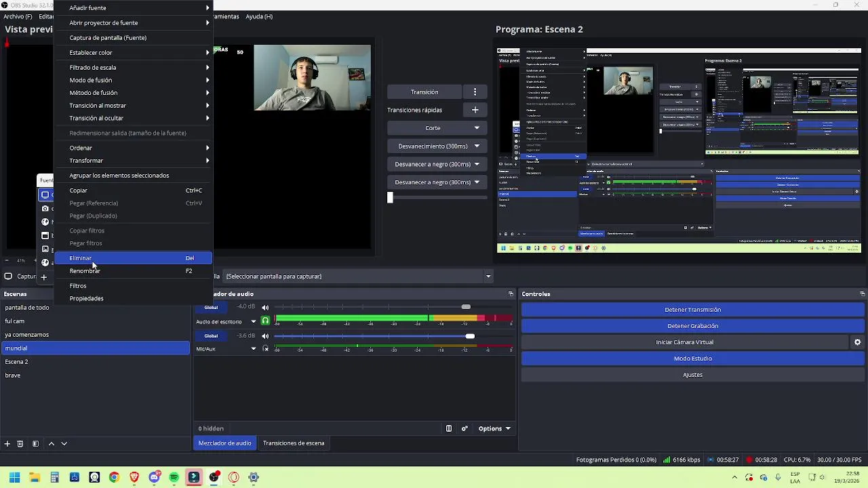868x488 pixels.
Task: Click Iniciar Cámara Virtual button
Action: [x=685, y=342]
